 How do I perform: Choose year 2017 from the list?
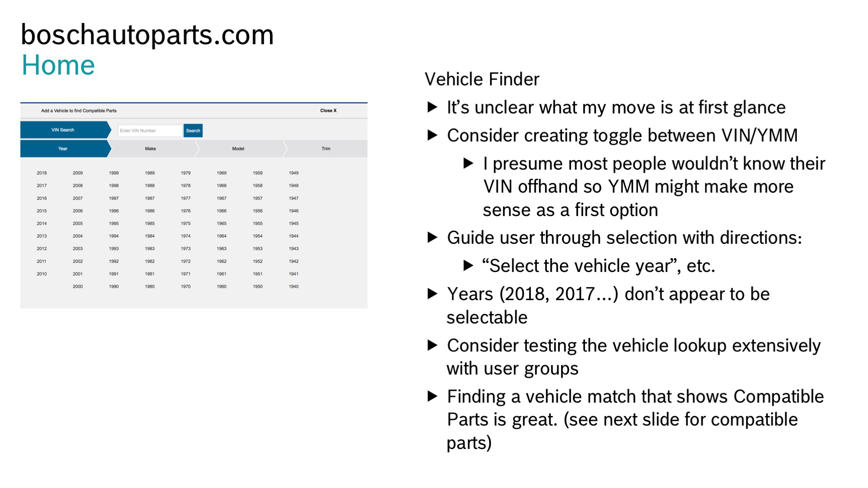pos(42,186)
